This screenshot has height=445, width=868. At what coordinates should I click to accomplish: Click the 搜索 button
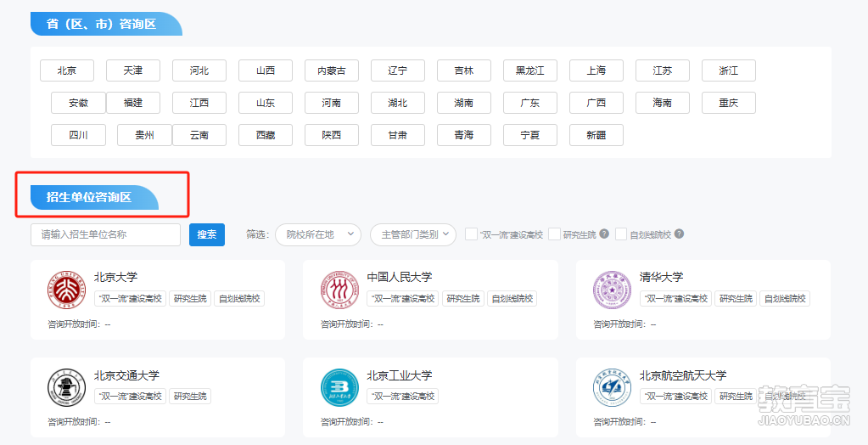pyautogui.click(x=207, y=234)
